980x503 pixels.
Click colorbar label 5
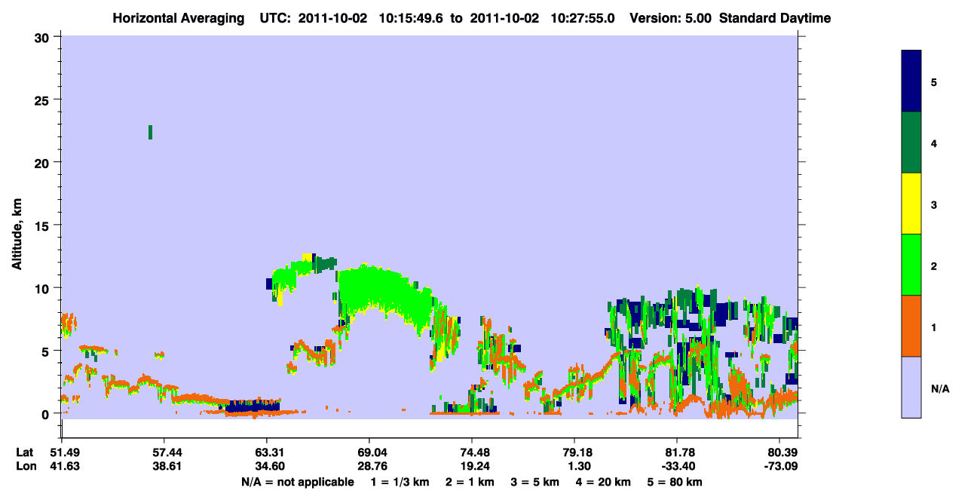(933, 81)
